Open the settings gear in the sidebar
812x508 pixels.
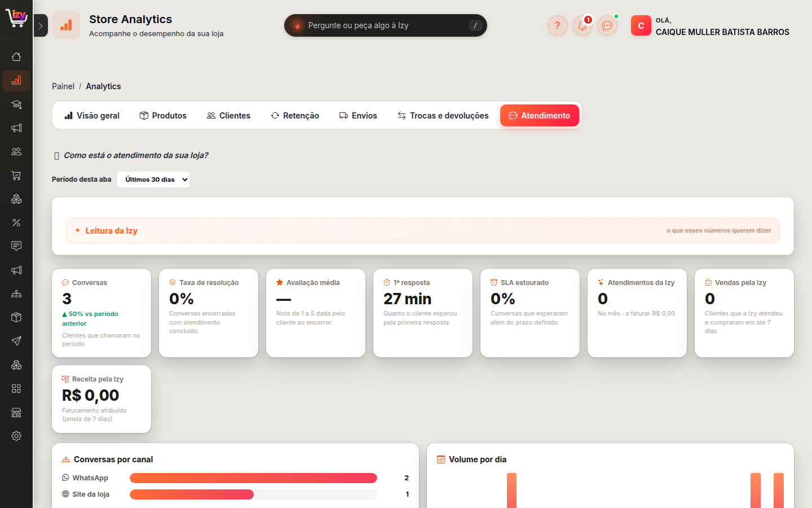16,436
